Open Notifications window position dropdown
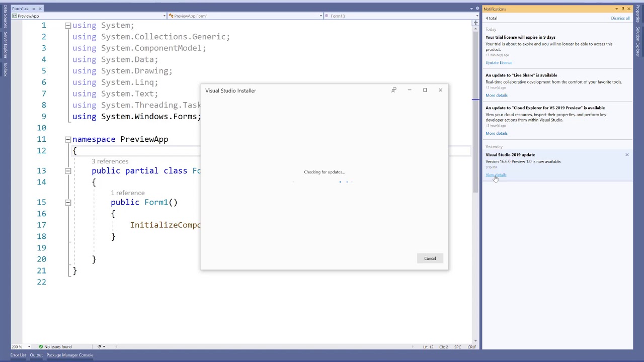This screenshot has width=644, height=362. pyautogui.click(x=616, y=9)
